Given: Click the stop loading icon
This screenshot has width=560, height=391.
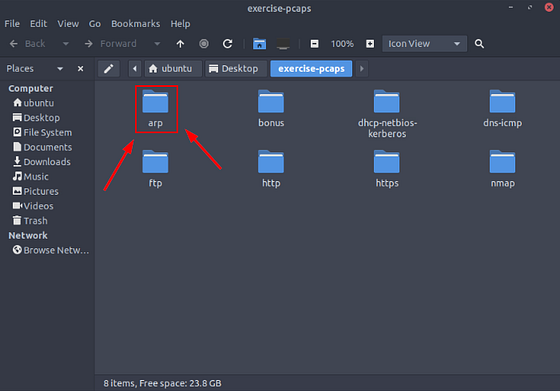Looking at the screenshot, I should coord(204,44).
